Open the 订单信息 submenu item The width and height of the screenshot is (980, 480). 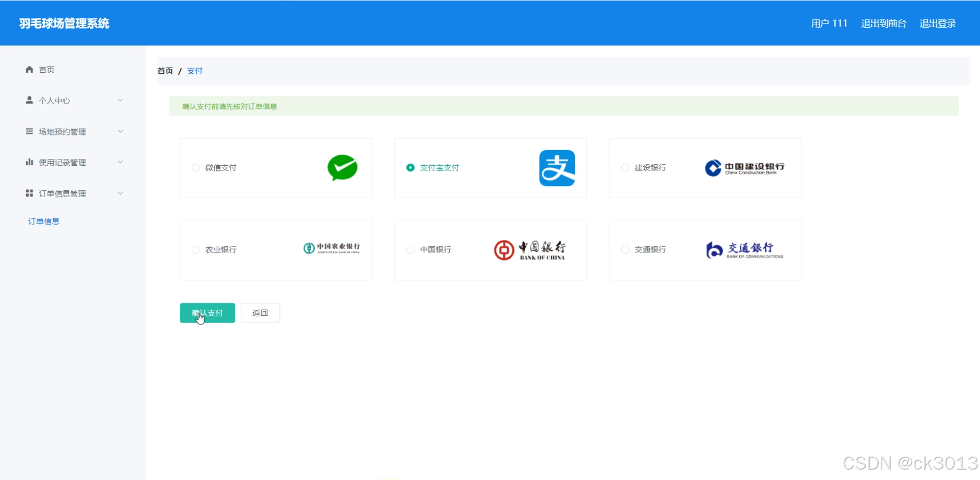click(44, 222)
